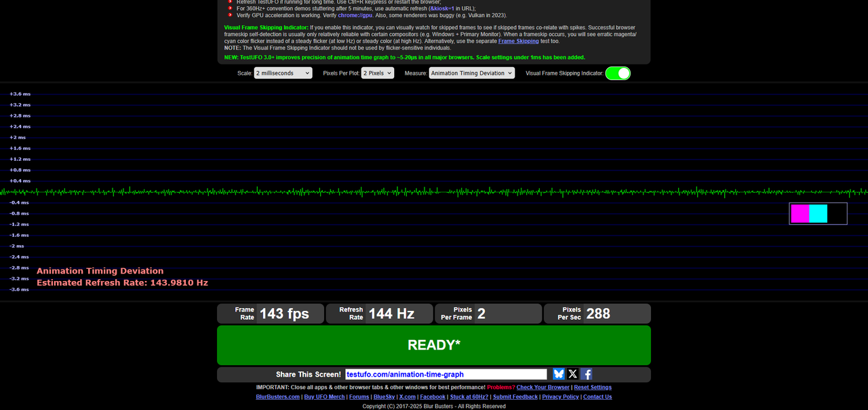This screenshot has height=410, width=868.
Task: Click the &kiosk=1 URL parameter link
Action: click(x=443, y=8)
